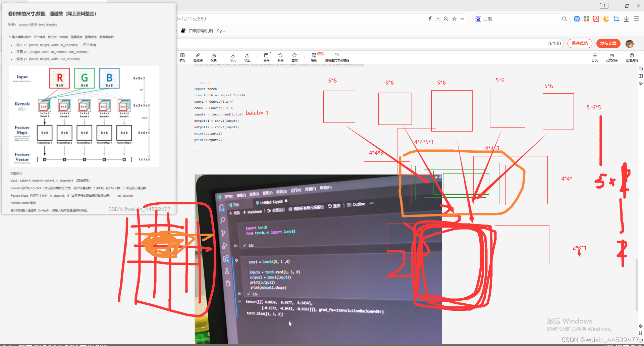Redo with the 重做 icon
Image resolution: width=644 pixels, height=346 pixels.
pyautogui.click(x=294, y=57)
